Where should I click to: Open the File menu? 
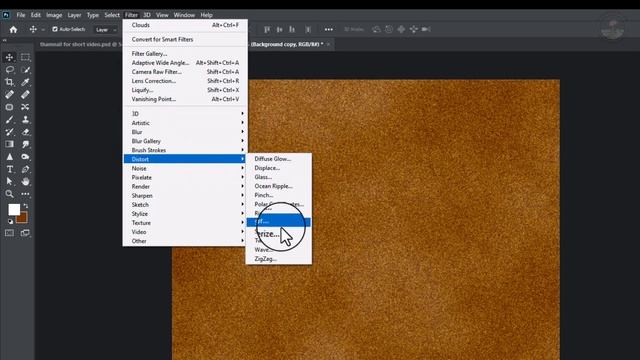[21, 15]
